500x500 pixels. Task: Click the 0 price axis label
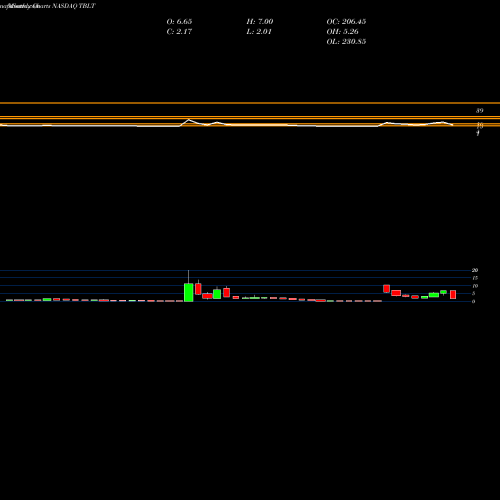[x=473, y=302]
